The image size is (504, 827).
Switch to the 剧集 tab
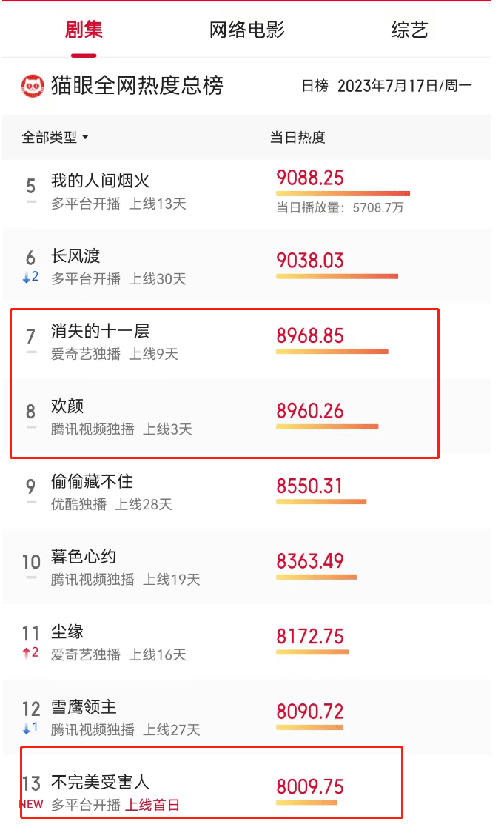tap(83, 30)
